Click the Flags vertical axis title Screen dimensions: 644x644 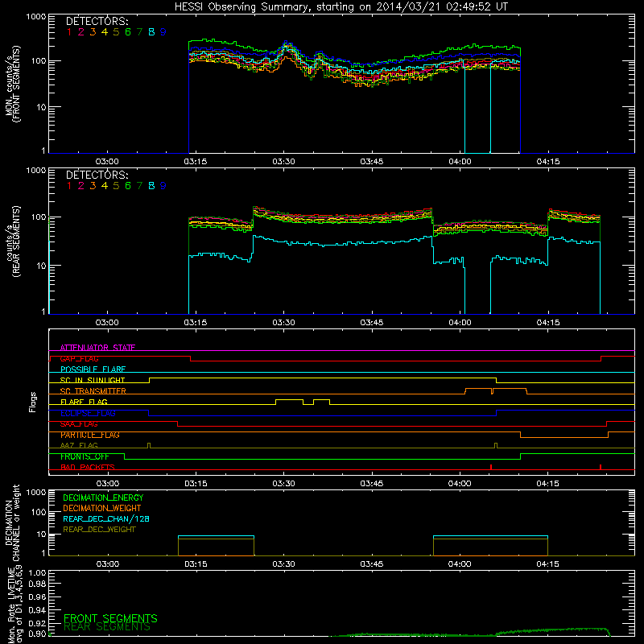(33, 402)
